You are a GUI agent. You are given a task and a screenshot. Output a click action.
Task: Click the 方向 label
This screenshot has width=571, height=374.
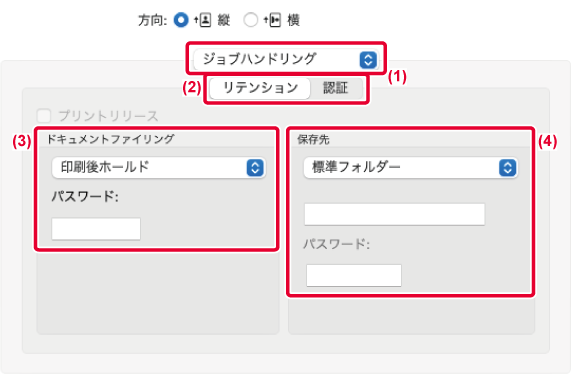click(153, 20)
